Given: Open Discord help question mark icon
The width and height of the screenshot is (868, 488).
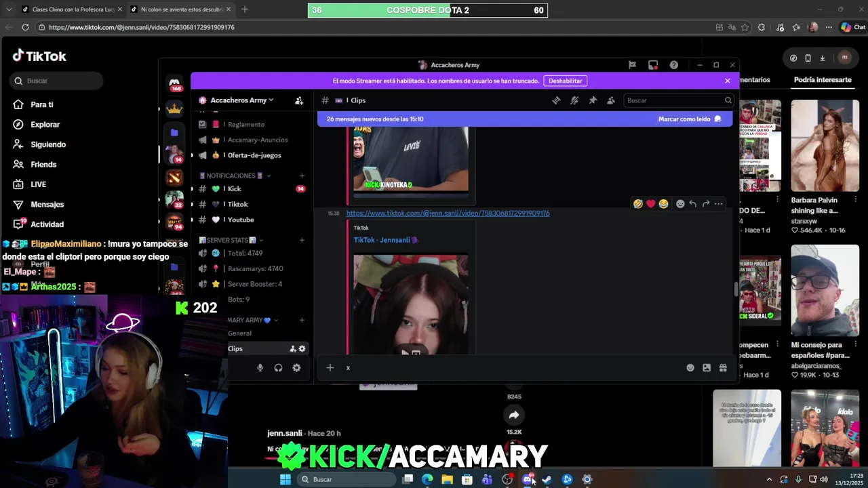Looking at the screenshot, I should point(674,65).
